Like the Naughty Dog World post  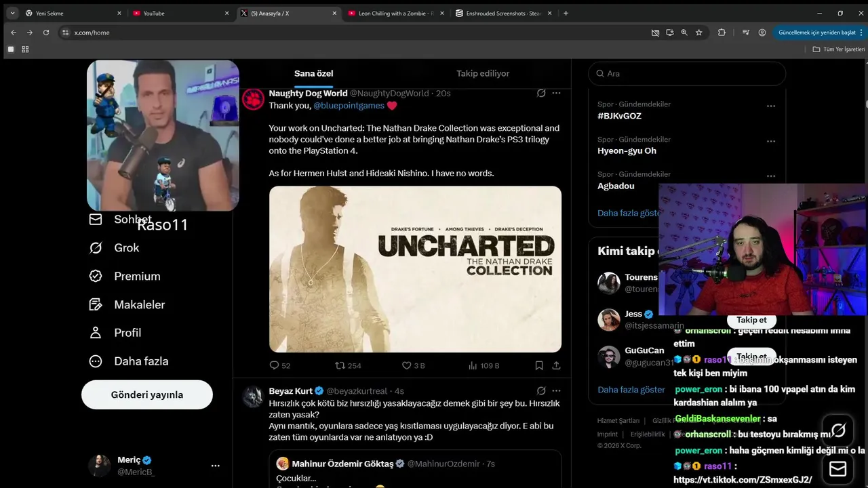point(407,365)
